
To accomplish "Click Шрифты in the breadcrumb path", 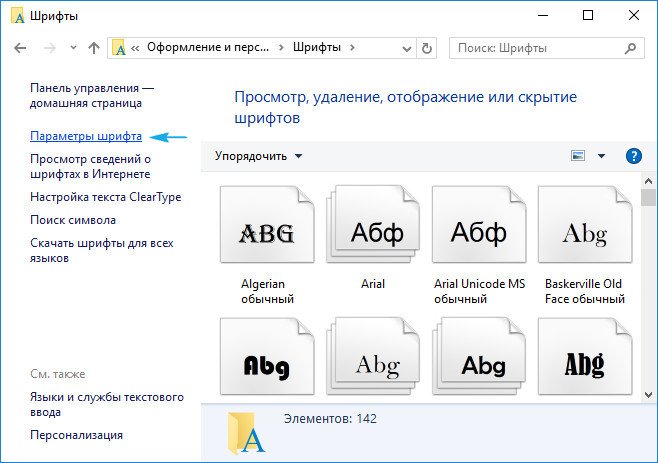I will point(317,47).
